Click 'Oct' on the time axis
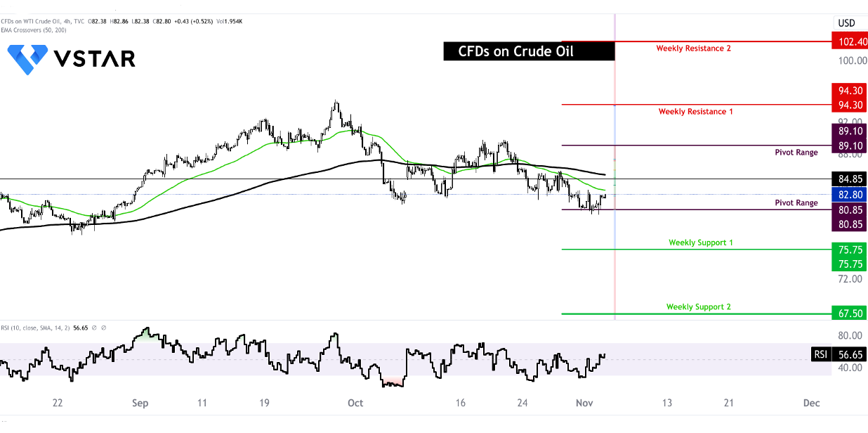 click(x=355, y=403)
